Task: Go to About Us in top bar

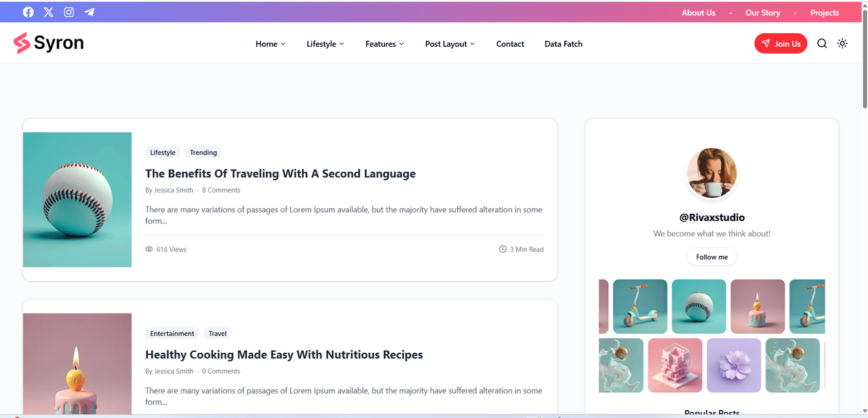Action: (698, 13)
